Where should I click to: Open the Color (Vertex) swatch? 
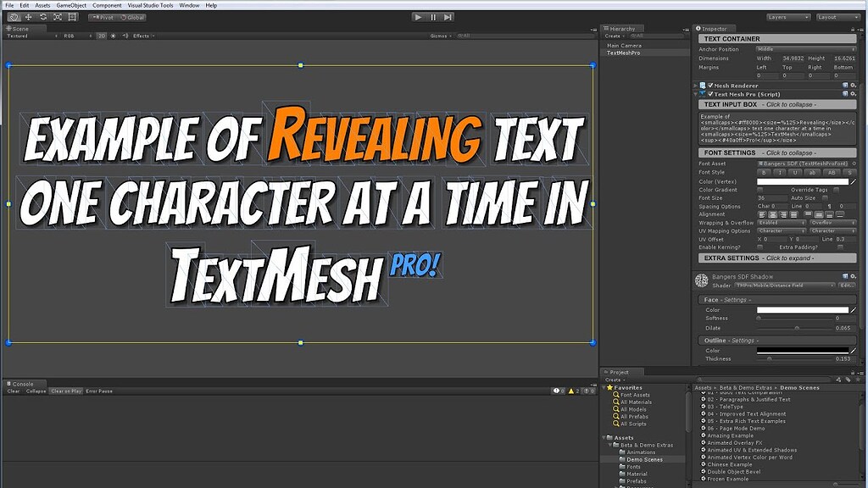click(801, 182)
